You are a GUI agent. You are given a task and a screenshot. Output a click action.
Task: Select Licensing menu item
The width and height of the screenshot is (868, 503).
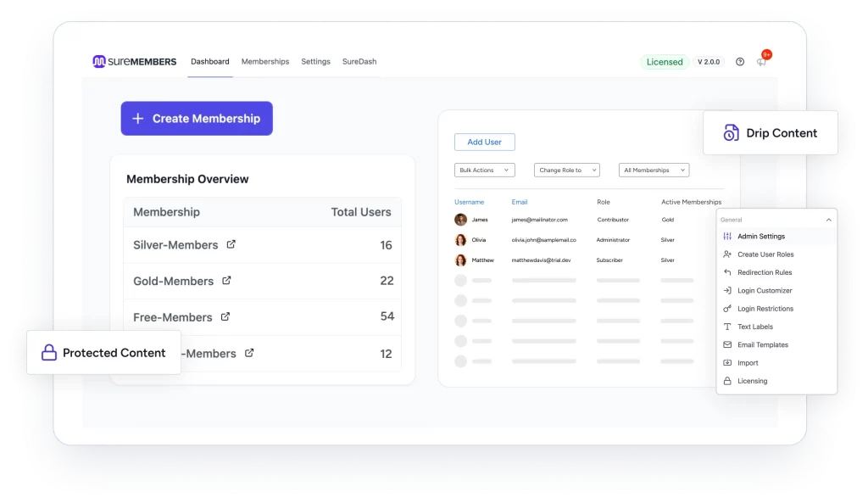pos(777,381)
